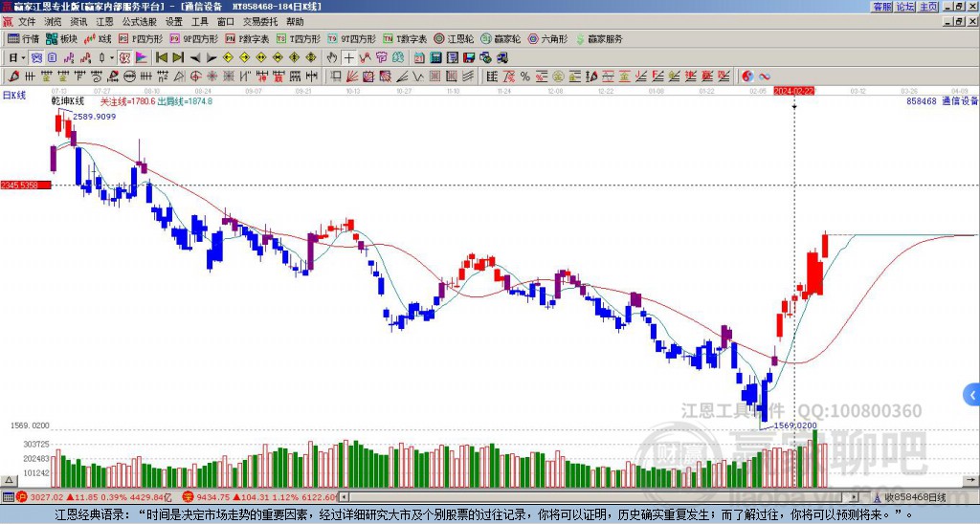Click the first yellow diamond left-arrow icon
Image resolution: width=980 pixels, height=524 pixels.
(228, 57)
